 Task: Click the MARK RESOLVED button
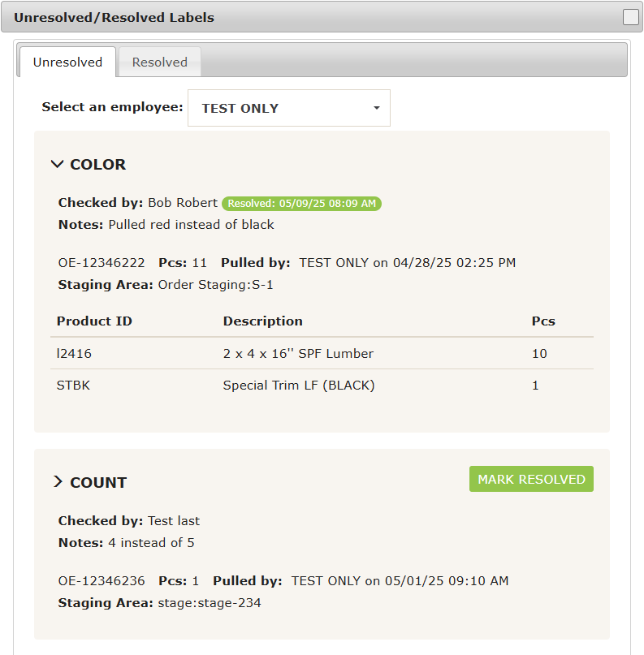[x=531, y=479]
